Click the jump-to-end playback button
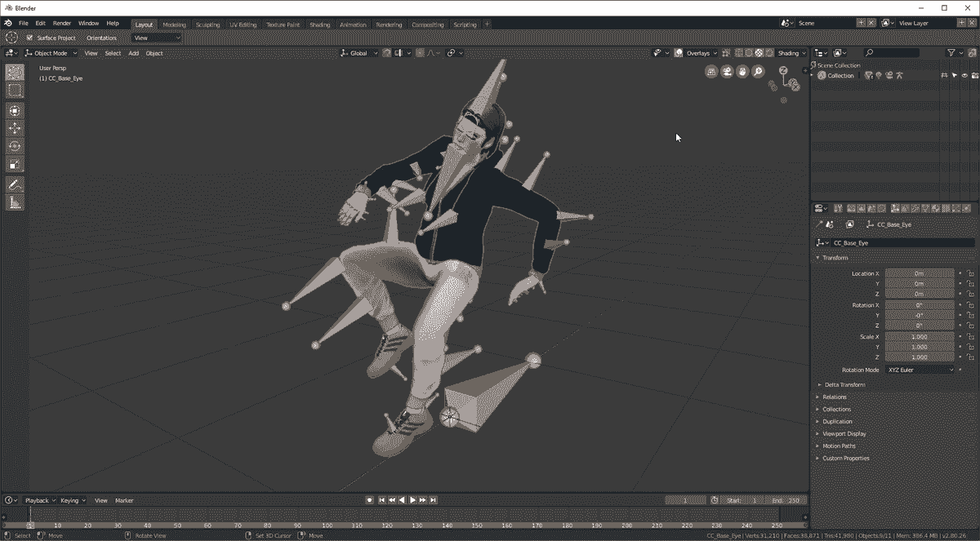The image size is (980, 541). tap(432, 500)
